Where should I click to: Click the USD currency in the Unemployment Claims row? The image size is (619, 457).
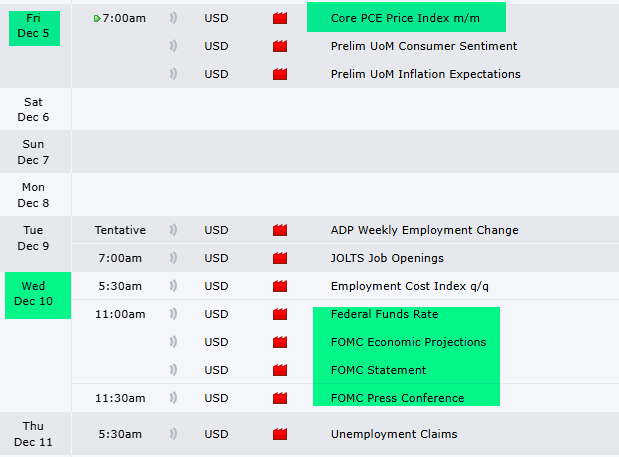[216, 434]
